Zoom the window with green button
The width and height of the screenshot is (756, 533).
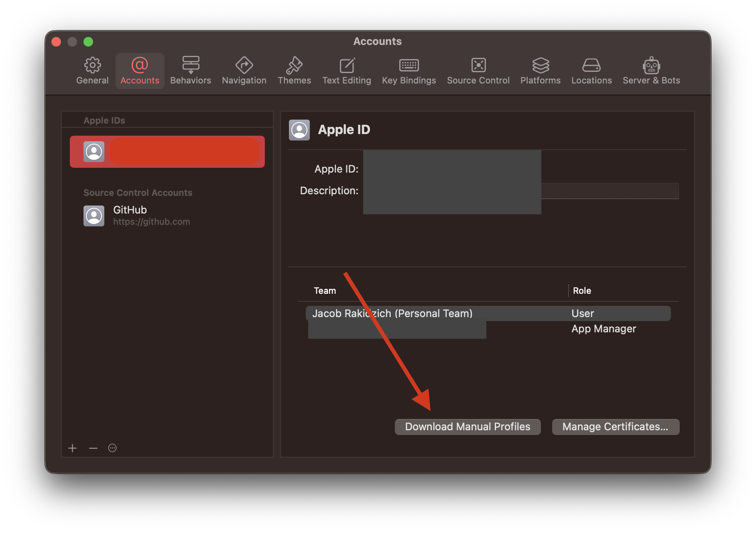[x=88, y=42]
